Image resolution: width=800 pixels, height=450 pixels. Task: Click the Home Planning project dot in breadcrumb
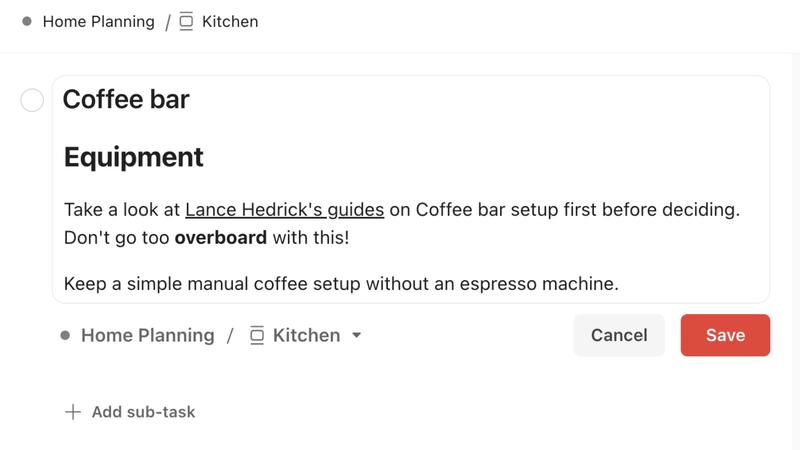[27, 21]
